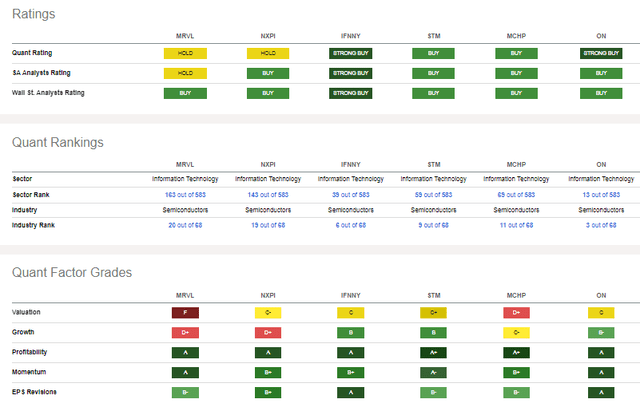
Task: Open NXPI's Industry Rank link
Action: pyautogui.click(x=268, y=225)
